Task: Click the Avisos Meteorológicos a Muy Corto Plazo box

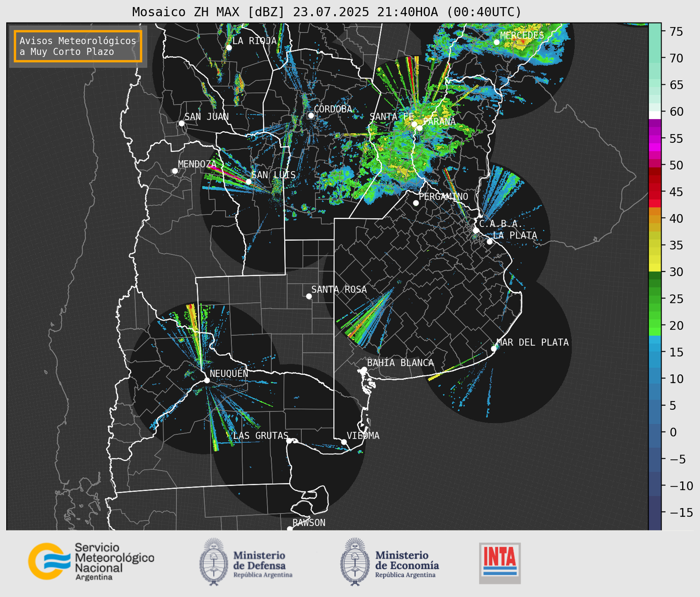Action: click(x=78, y=46)
